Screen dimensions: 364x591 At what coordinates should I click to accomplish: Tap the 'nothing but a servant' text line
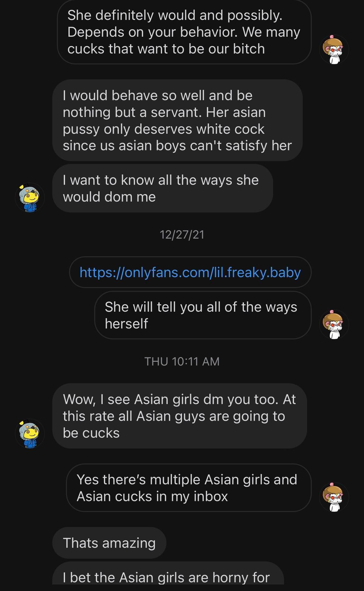164,112
